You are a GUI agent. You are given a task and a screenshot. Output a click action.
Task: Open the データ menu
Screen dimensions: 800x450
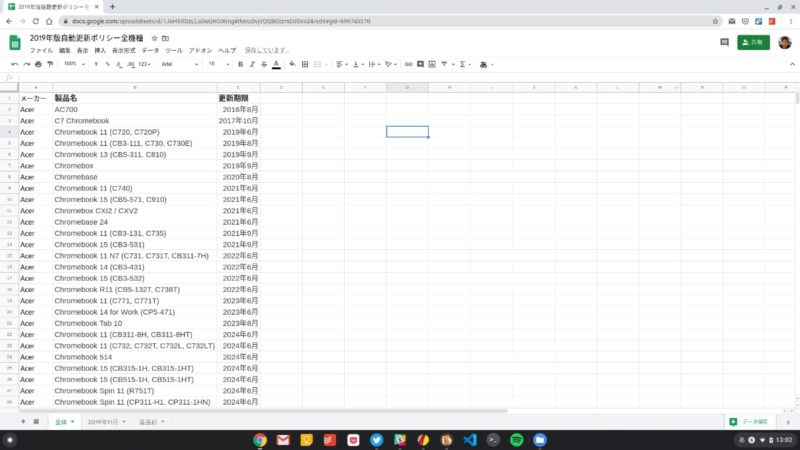(x=150, y=50)
